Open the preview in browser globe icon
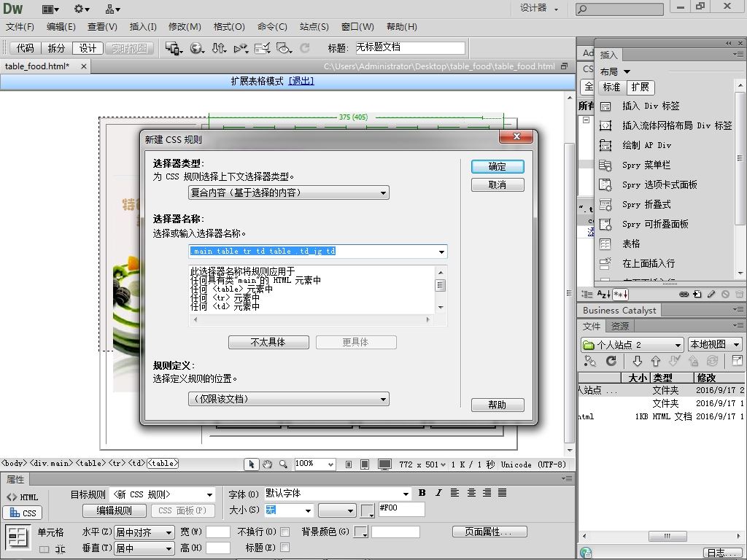747x560 pixels. (197, 48)
